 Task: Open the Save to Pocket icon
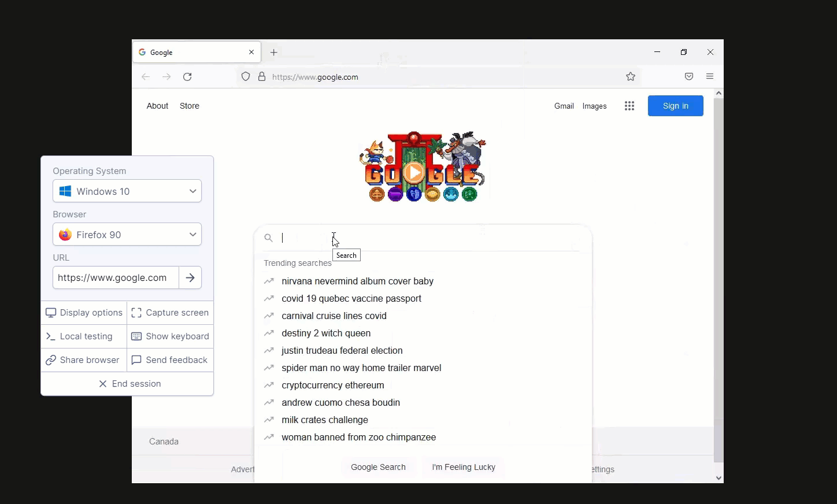[x=689, y=77]
